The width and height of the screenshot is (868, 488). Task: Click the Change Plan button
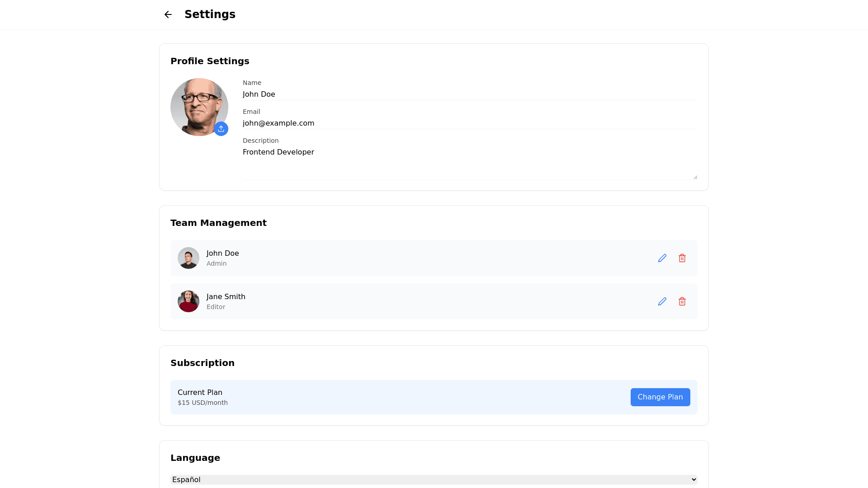click(660, 397)
